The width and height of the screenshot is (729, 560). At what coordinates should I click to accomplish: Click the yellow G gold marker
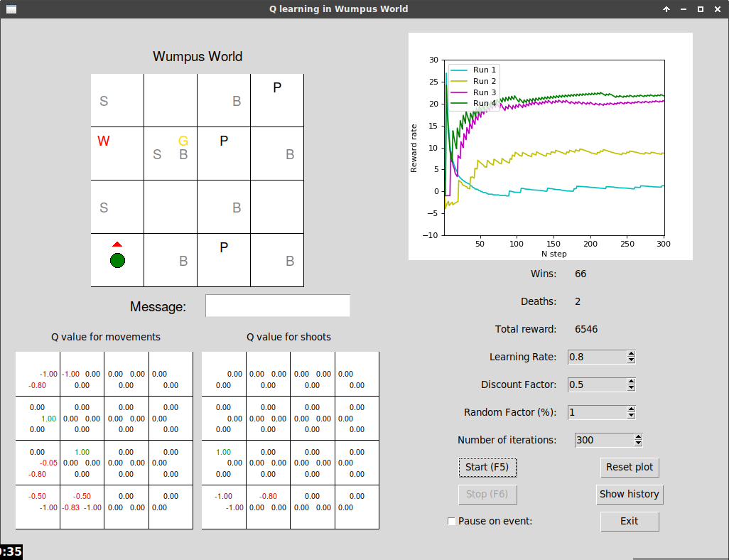[183, 141]
